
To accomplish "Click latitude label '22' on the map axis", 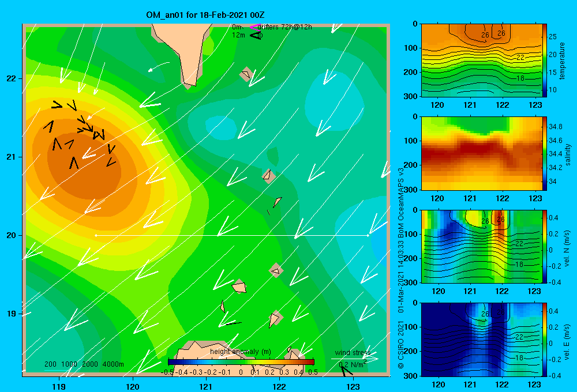I will 12,79.
